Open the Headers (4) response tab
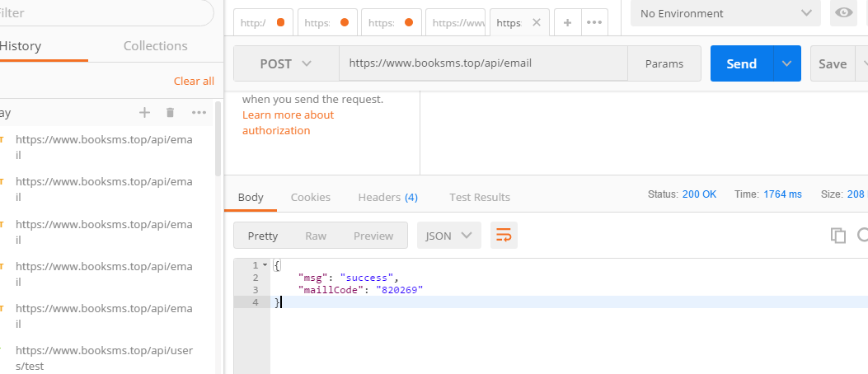The width and height of the screenshot is (868, 374). pos(387,197)
